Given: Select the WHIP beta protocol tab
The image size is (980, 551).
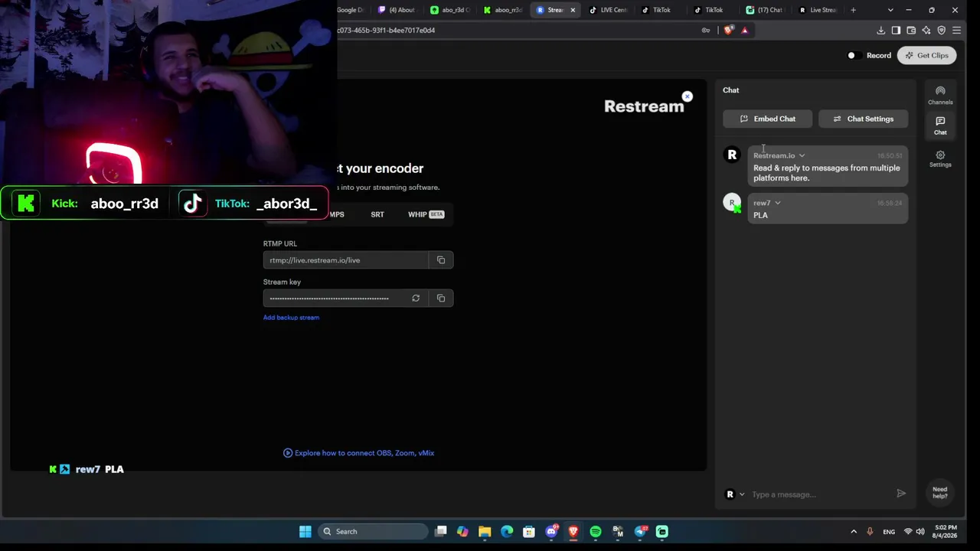Looking at the screenshot, I should click(426, 214).
